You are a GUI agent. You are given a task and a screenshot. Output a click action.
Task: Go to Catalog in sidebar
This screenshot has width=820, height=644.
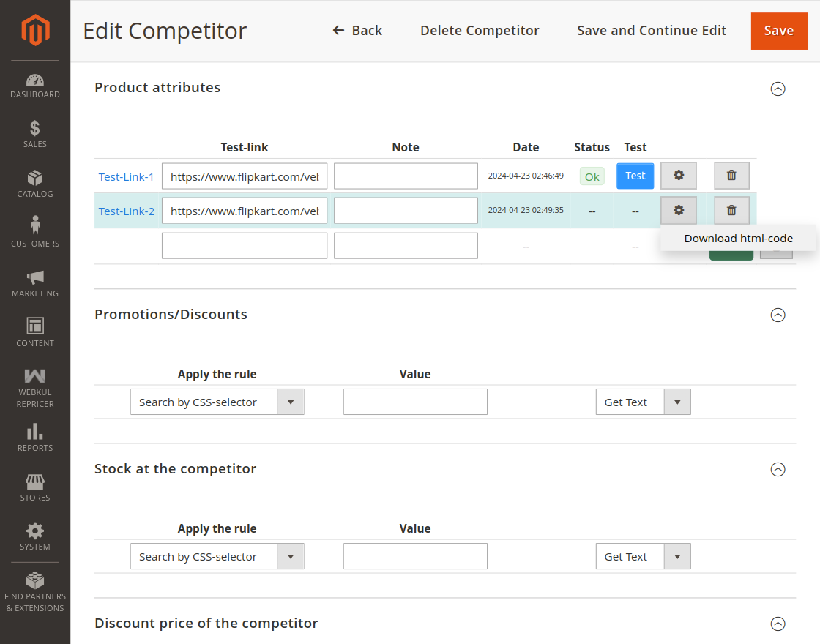point(35,184)
